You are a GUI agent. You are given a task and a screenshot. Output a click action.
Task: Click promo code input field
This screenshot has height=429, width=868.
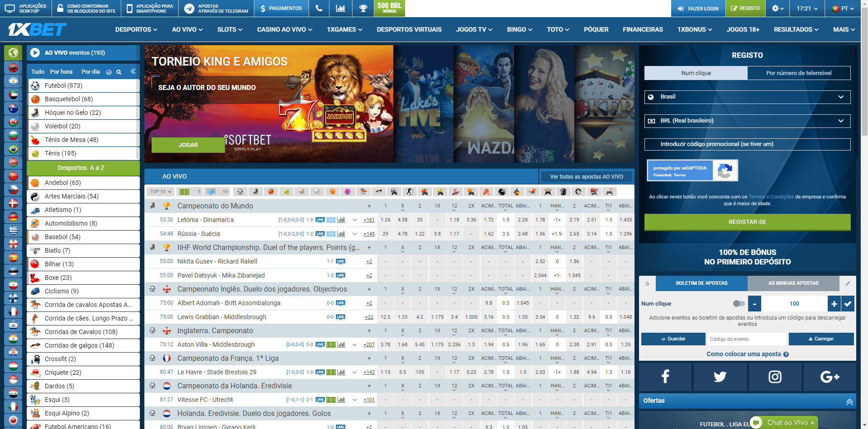pos(747,144)
